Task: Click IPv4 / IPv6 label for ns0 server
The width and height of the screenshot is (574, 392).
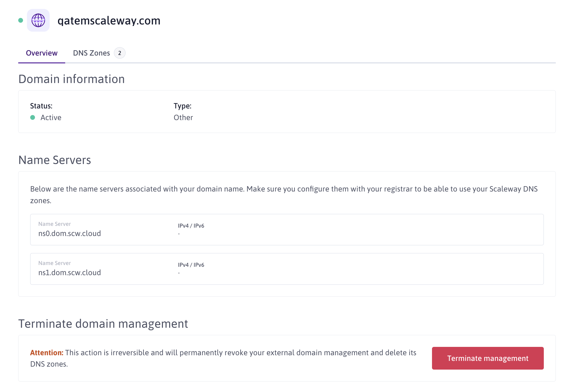Action: 191,226
